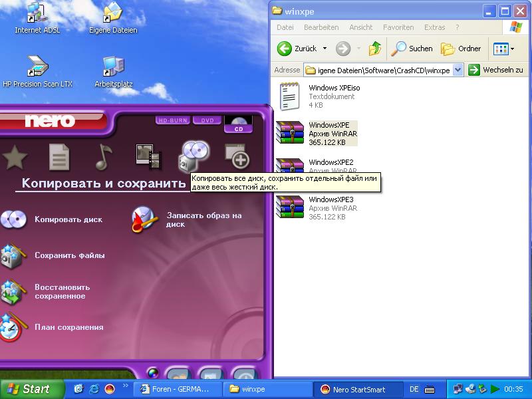This screenshot has width=532, height=399.
Task: Open the Views button dropdown in toolbar
Action: coord(503,49)
